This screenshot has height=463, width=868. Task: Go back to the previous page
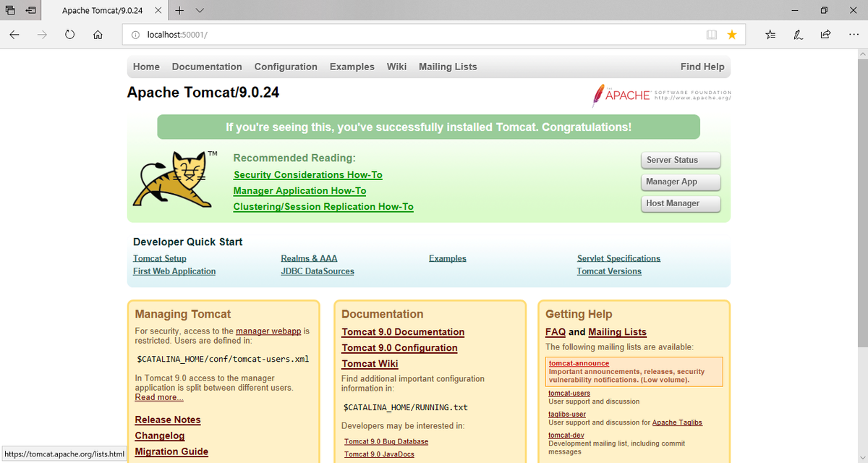14,34
